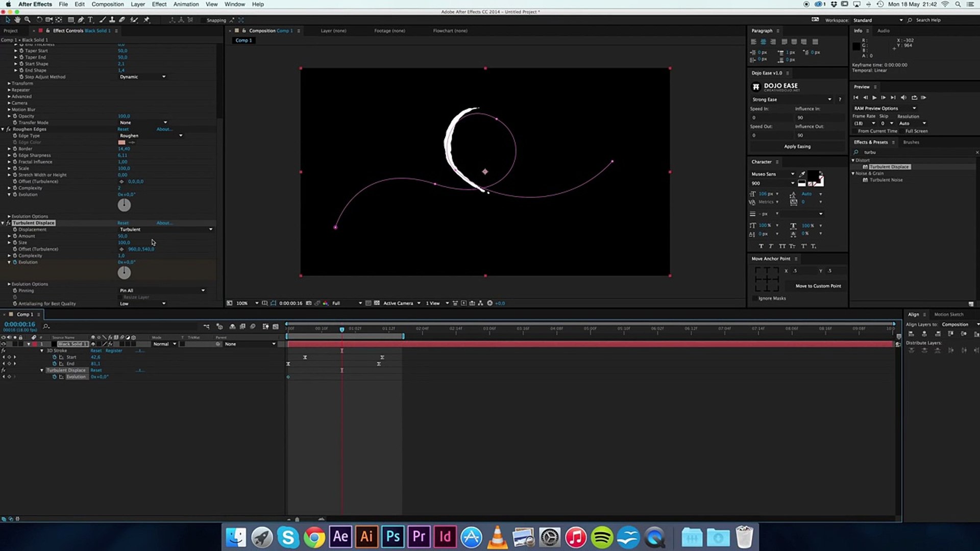The height and width of the screenshot is (551, 980).
Task: Select the Rotation tool
Action: click(x=39, y=20)
